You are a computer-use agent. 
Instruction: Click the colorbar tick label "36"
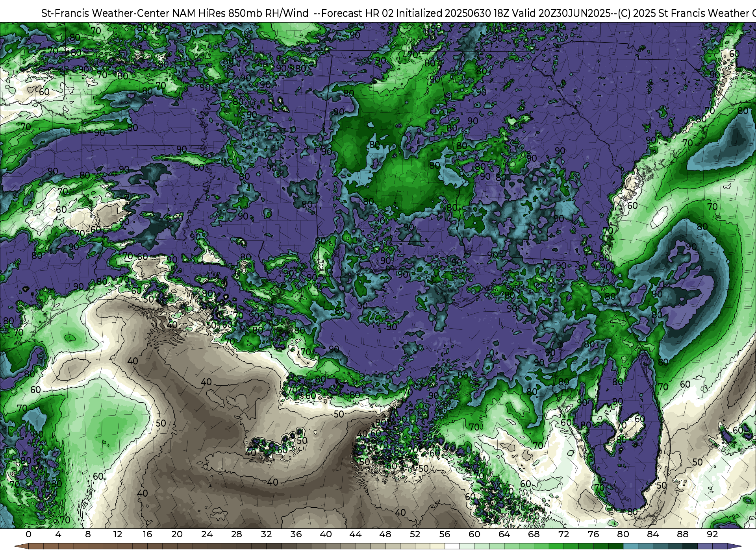pos(296,534)
